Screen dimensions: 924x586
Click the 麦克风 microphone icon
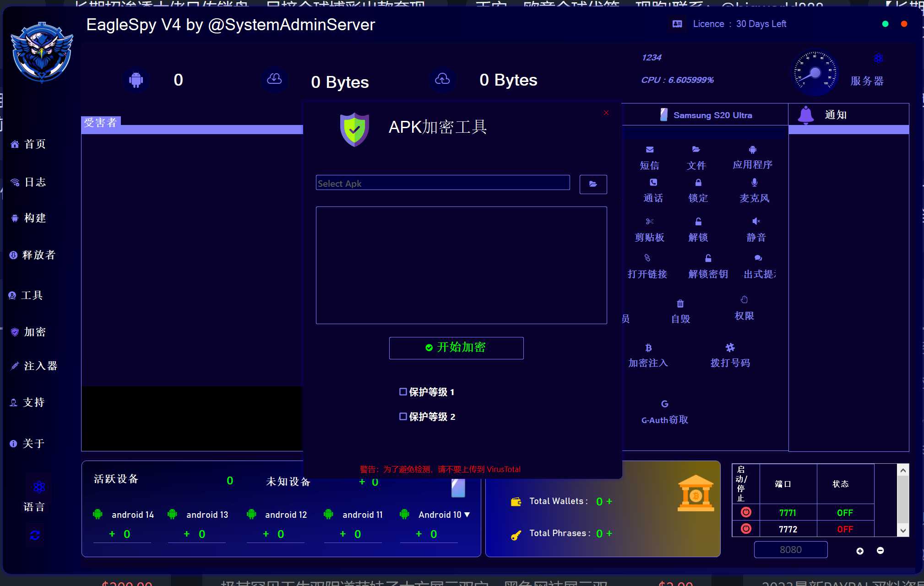pos(755,182)
